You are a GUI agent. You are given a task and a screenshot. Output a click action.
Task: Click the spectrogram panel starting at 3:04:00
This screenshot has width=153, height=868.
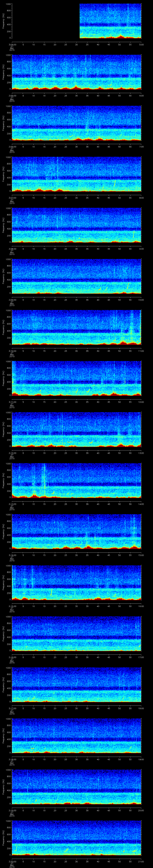pyautogui.click(x=77, y=21)
